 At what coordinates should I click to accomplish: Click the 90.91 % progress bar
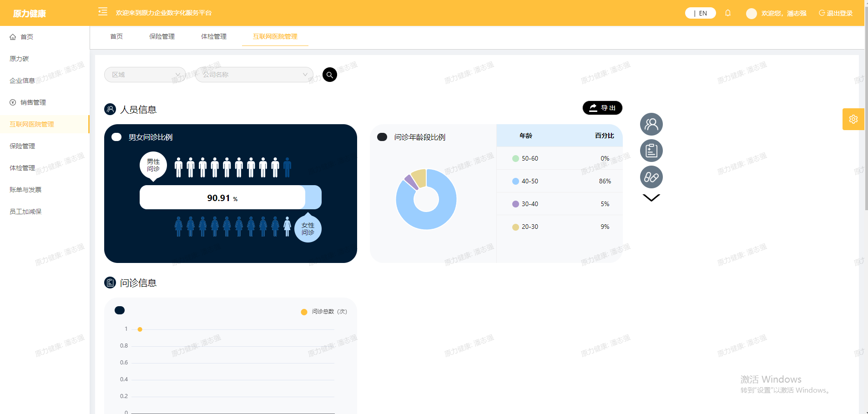click(231, 197)
